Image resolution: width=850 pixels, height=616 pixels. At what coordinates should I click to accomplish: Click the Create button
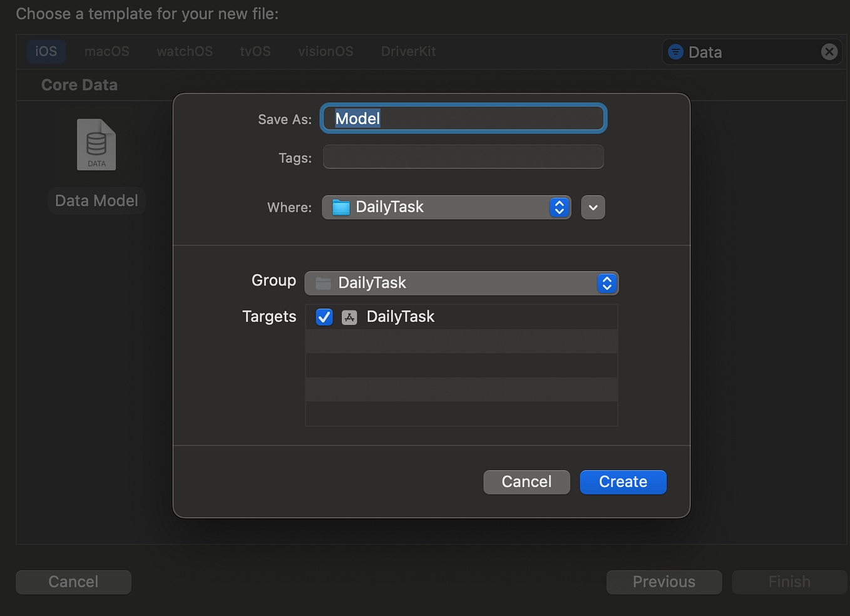[x=623, y=481]
